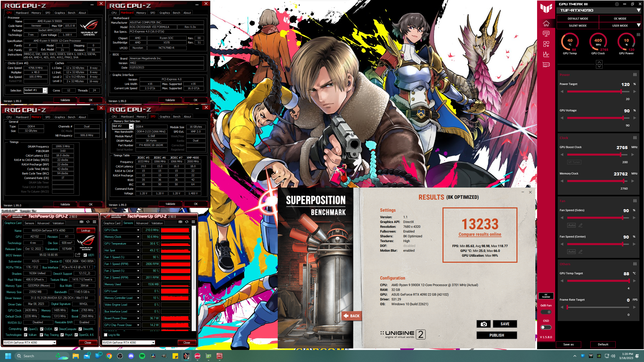Switch to the Validation tab in GPU-Z Sensors window
644x362 pixels.
(157, 223)
